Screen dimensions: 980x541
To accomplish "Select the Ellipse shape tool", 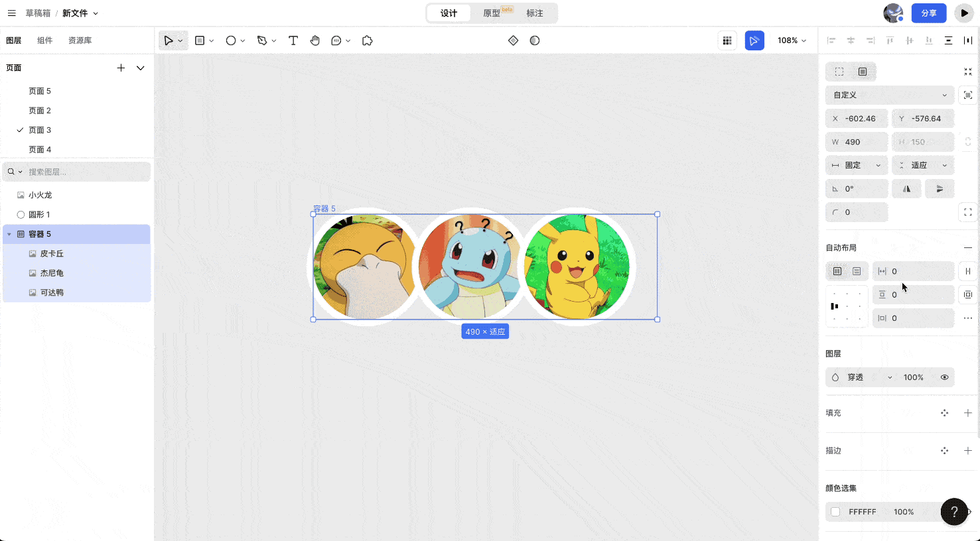I will [x=231, y=40].
